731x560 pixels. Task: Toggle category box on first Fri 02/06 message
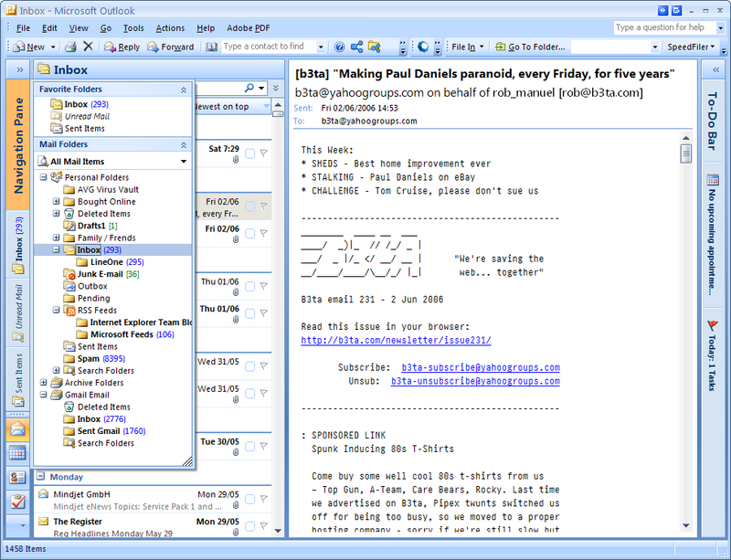(x=249, y=206)
